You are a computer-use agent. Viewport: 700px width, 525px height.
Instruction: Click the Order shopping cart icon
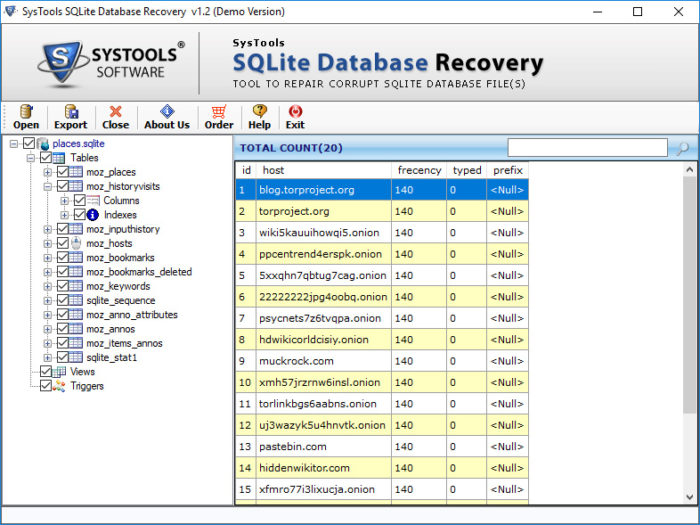tap(219, 111)
